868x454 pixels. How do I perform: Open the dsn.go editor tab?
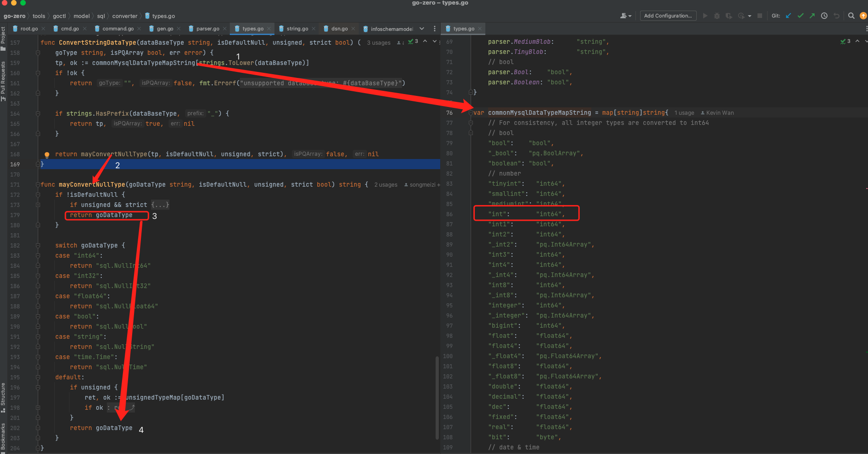tap(339, 29)
